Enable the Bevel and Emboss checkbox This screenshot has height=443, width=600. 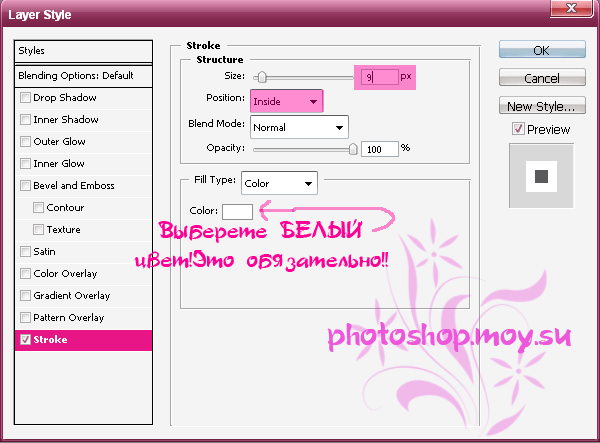click(25, 186)
